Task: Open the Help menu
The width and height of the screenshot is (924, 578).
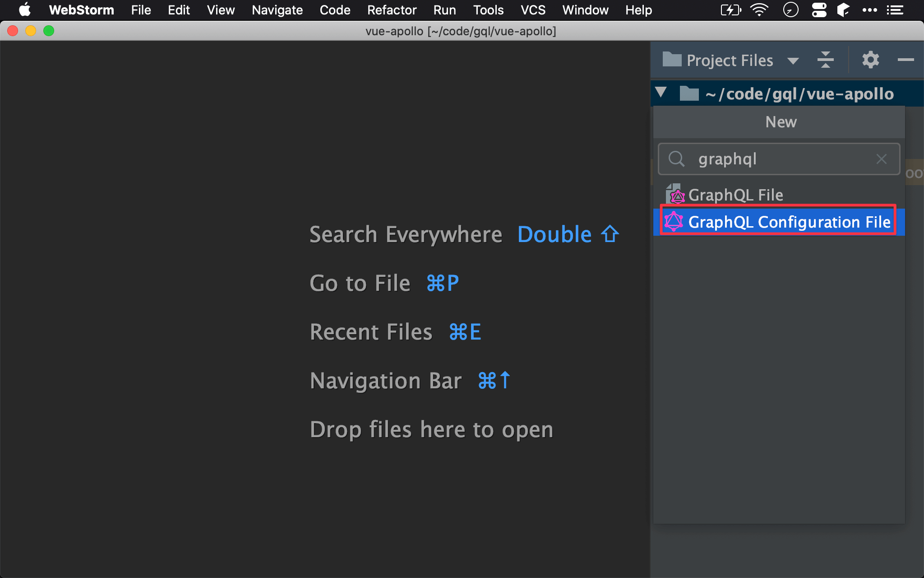Action: click(638, 10)
